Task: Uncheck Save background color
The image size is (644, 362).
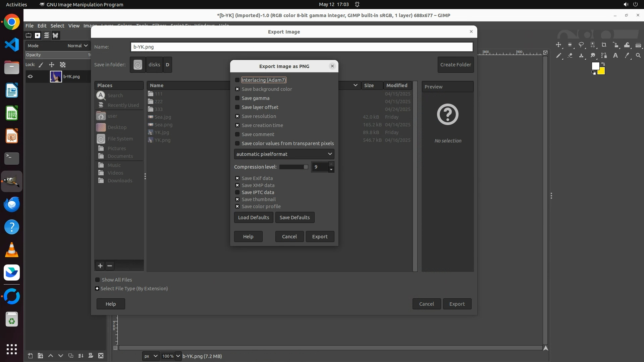Action: coord(237,89)
